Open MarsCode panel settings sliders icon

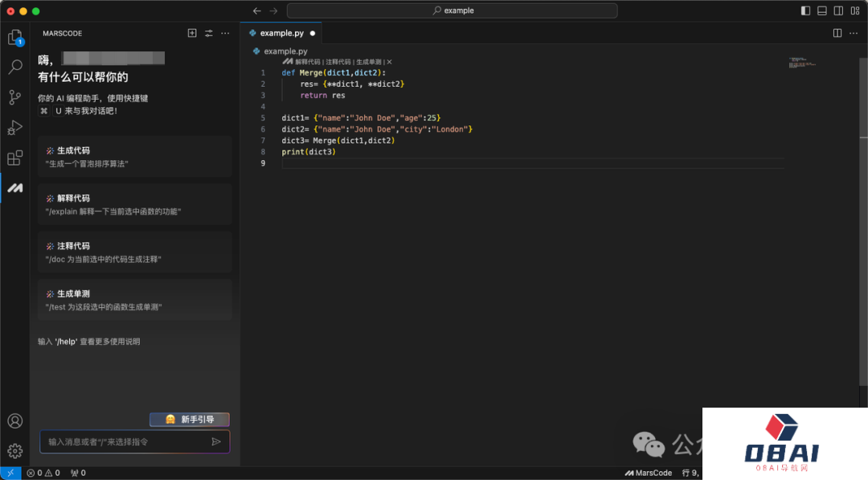(x=209, y=33)
